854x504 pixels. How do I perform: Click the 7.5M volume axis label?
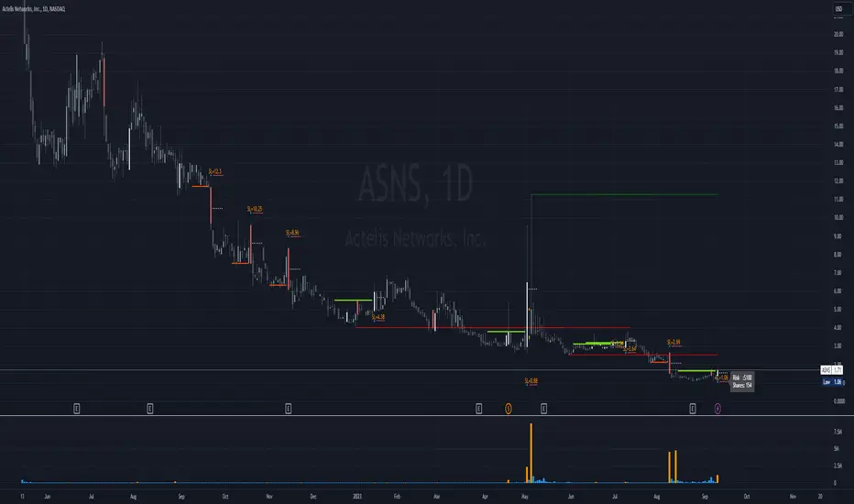pos(838,432)
